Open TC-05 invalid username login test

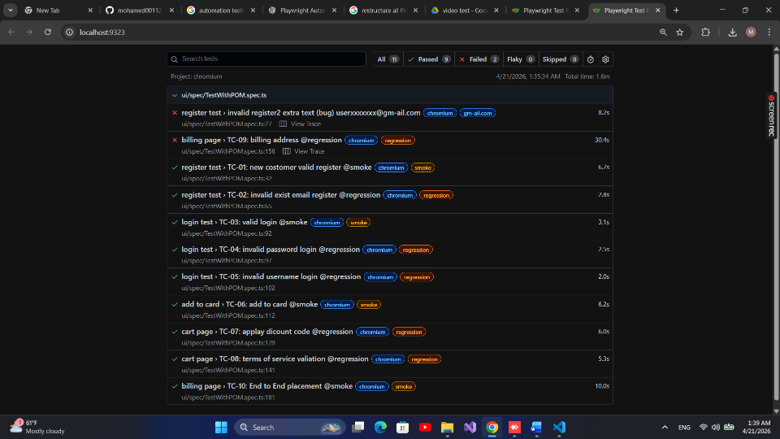click(x=271, y=277)
